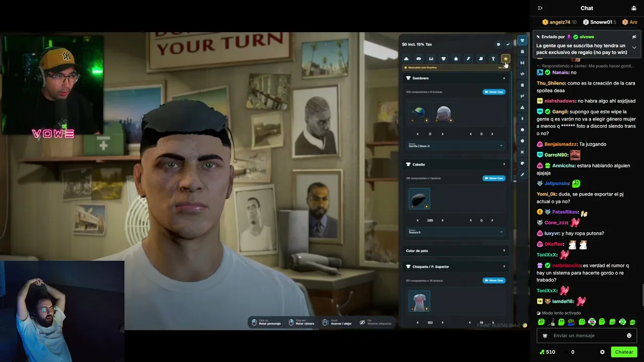Open the emoji picker in message box

point(629,335)
